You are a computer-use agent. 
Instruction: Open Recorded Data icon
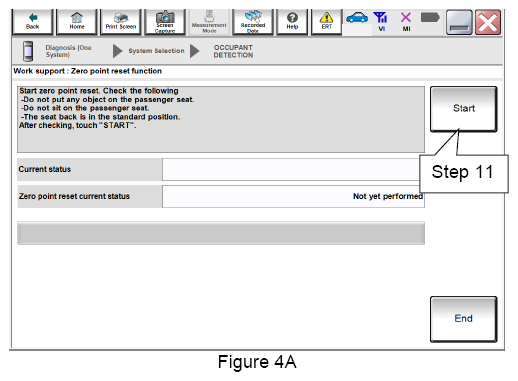(x=253, y=22)
